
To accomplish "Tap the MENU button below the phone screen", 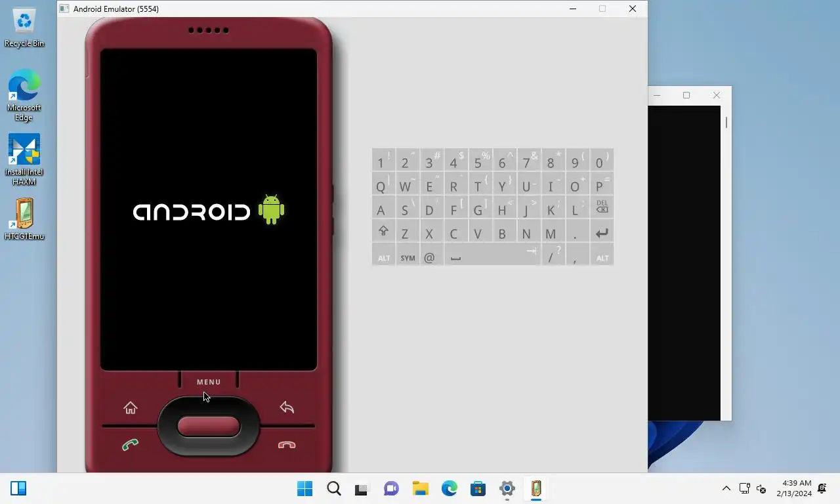I will click(x=209, y=382).
